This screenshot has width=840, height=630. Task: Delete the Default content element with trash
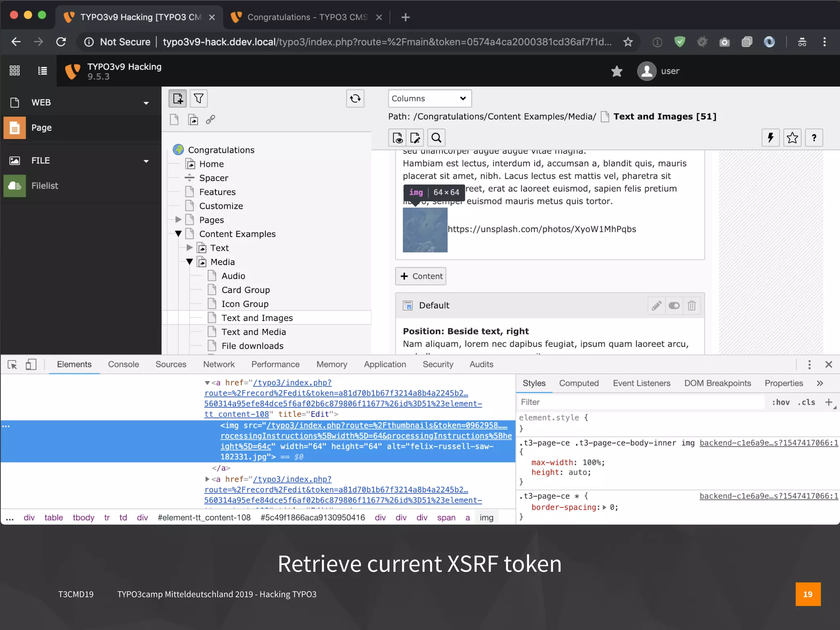(692, 306)
